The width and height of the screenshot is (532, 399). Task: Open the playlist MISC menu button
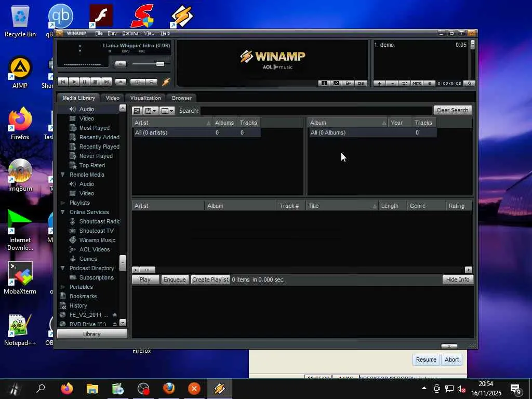click(417, 83)
